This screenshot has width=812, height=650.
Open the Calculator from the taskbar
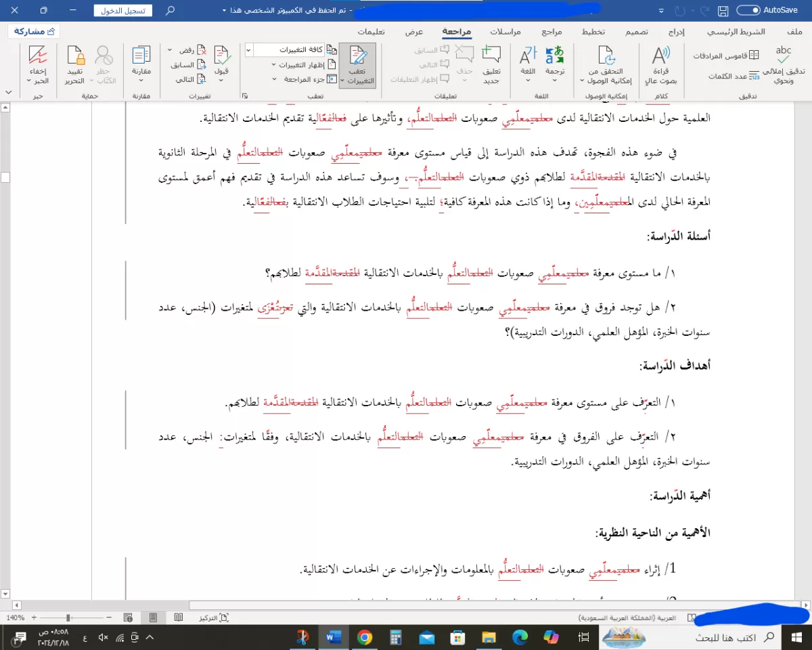pos(396,637)
